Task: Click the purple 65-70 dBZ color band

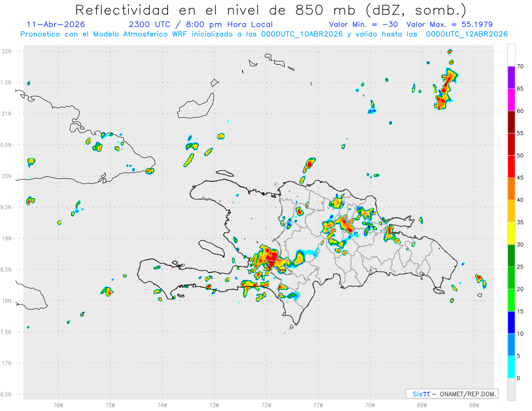Action: tap(511, 77)
